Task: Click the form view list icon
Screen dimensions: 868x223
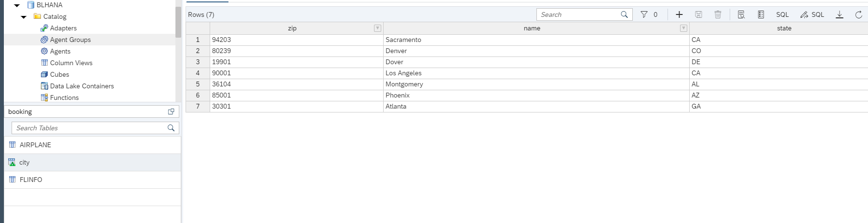Action: 761,14
